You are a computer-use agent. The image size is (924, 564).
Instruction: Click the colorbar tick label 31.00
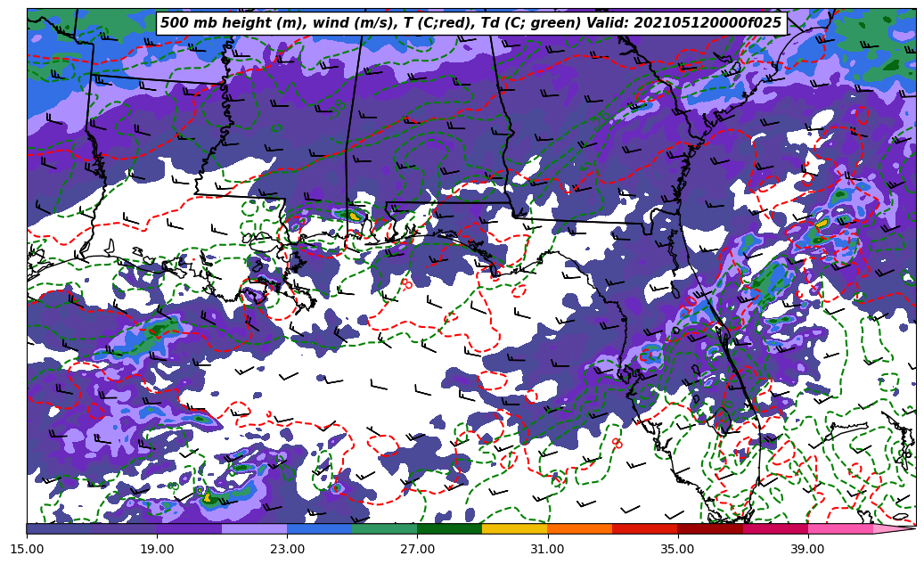coord(547,549)
